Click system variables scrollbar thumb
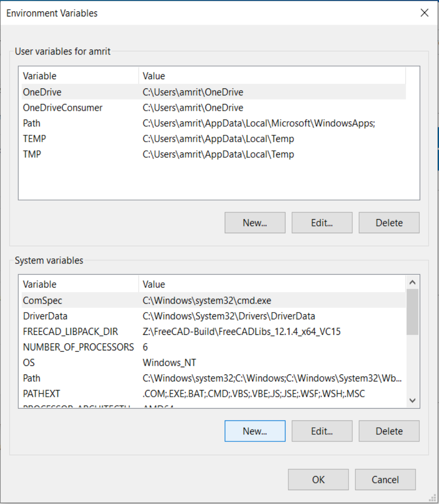The image size is (439, 504). (412, 312)
